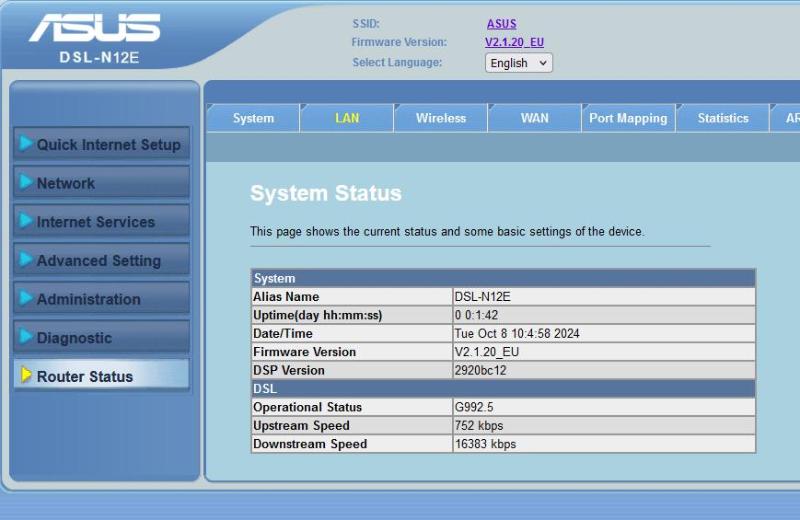
Task: Switch to the System tab
Action: pos(253,118)
